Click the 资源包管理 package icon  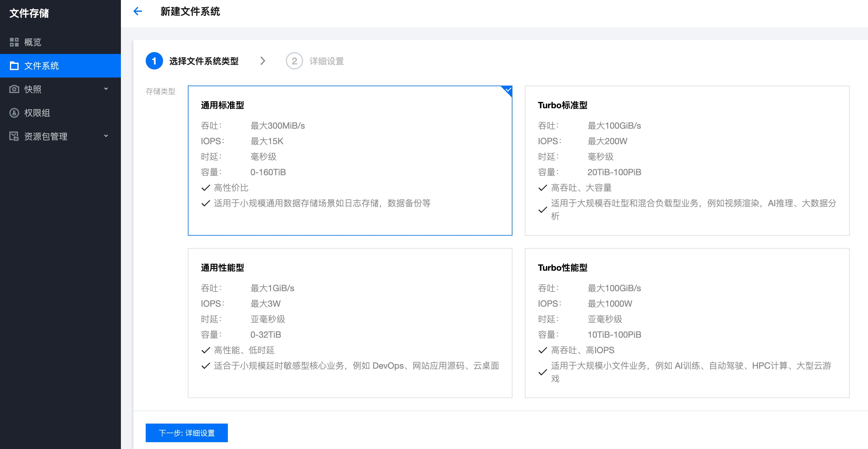pos(14,136)
